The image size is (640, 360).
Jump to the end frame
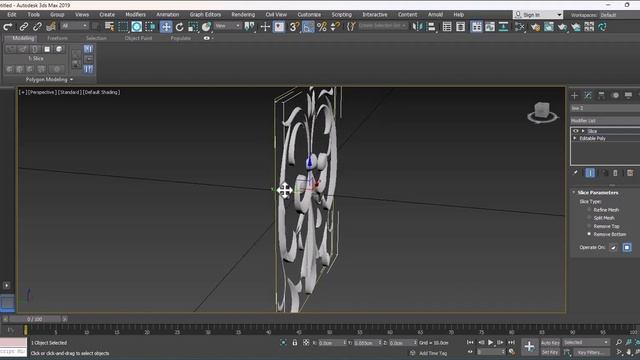coord(511,342)
